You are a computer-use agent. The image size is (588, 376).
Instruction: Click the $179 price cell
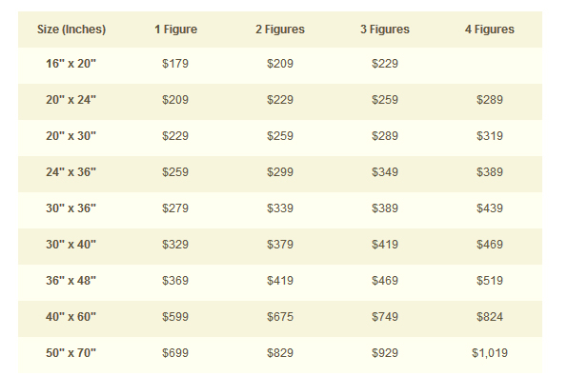(x=175, y=64)
